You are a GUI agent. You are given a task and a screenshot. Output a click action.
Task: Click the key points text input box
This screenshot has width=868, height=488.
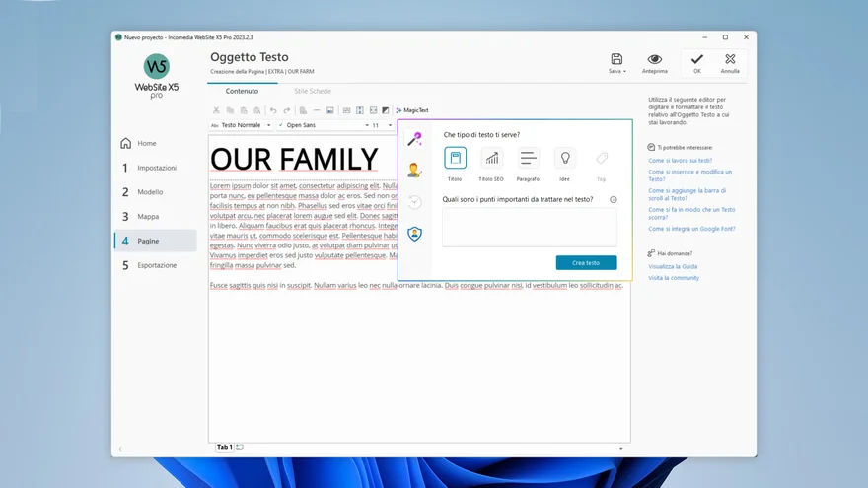[x=529, y=227]
